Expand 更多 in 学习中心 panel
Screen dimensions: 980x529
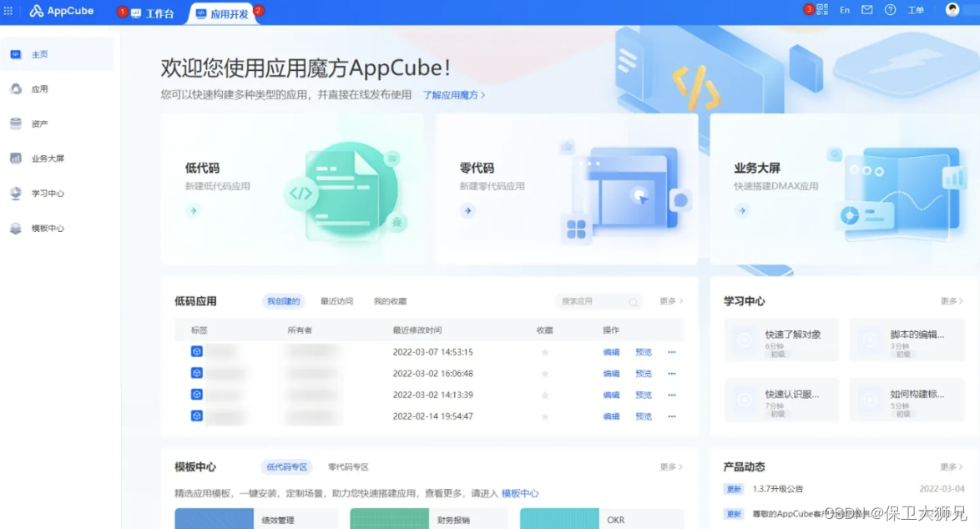click(x=952, y=301)
